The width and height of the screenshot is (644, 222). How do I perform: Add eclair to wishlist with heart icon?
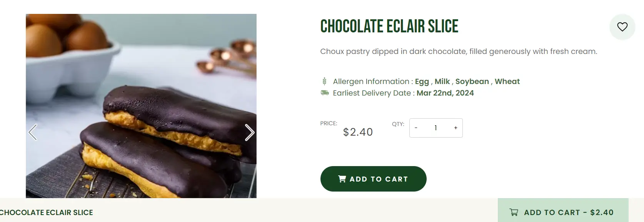click(x=622, y=27)
